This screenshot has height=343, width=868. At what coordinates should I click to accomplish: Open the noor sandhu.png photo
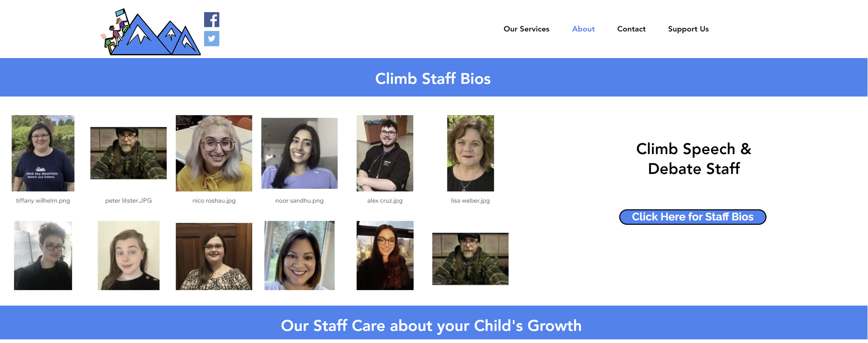[299, 153]
